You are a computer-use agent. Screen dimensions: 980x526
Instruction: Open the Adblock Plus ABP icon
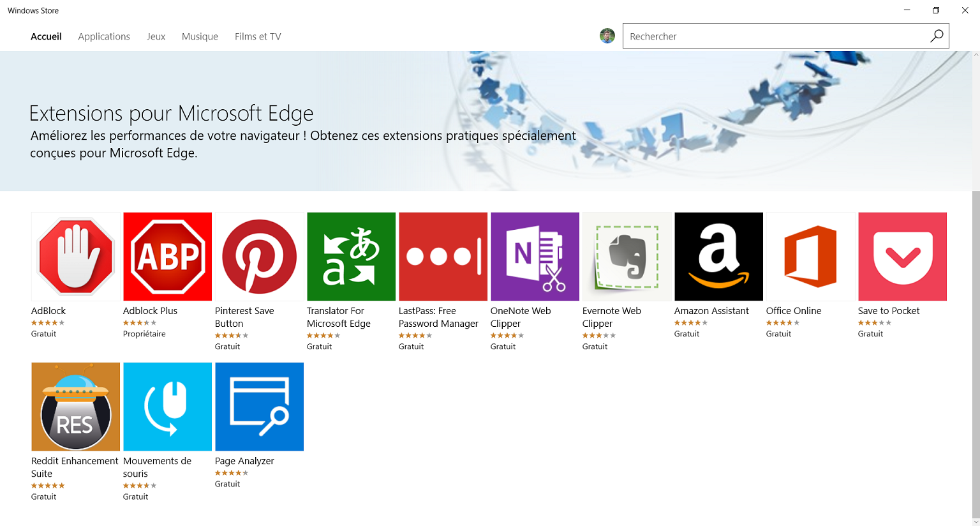167,257
